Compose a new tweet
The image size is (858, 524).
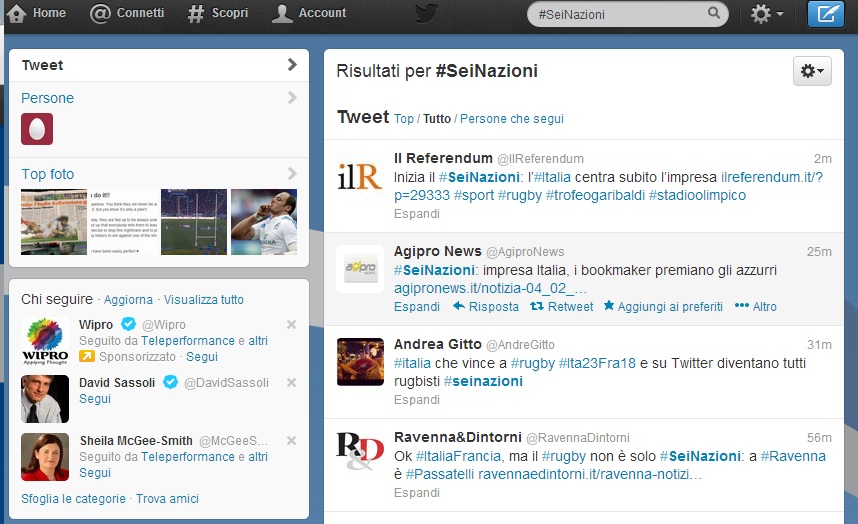[826, 14]
